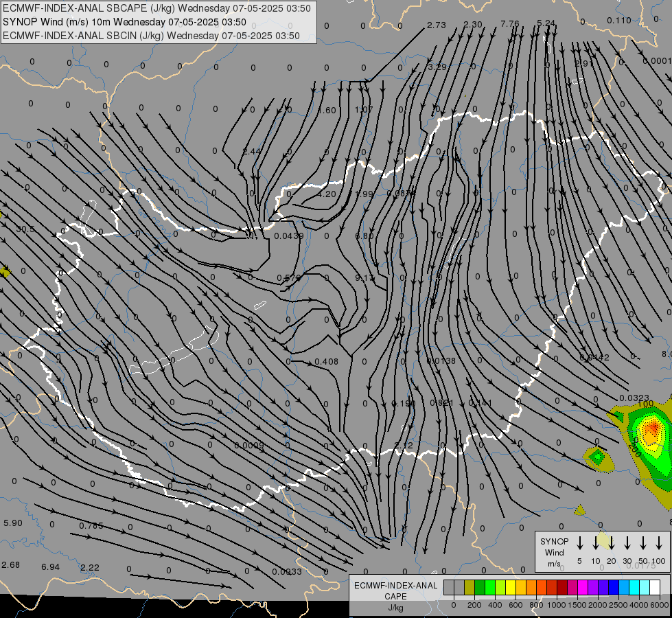Click the wind legend arrow above 20
The image size is (672, 618).
611,543
